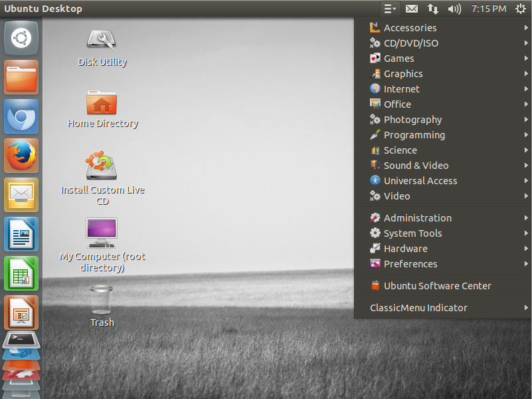
Task: Click the Universal Access menu icon
Action: [375, 181]
